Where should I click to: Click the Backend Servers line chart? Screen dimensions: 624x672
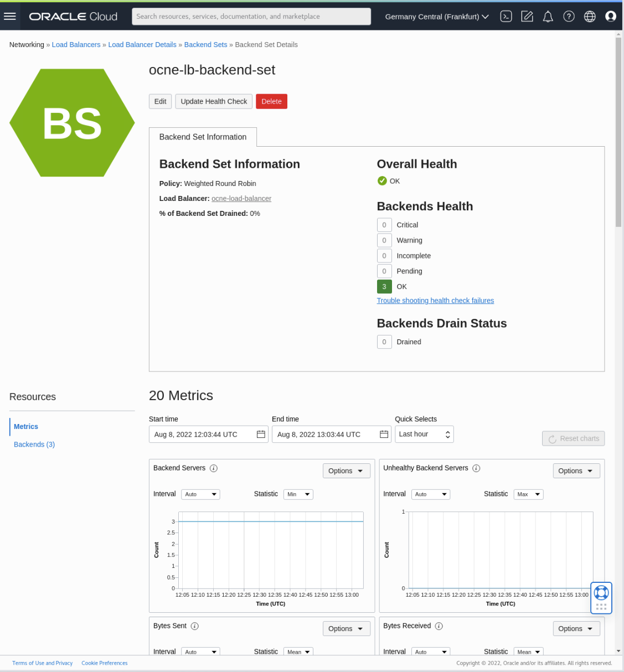(x=271, y=550)
